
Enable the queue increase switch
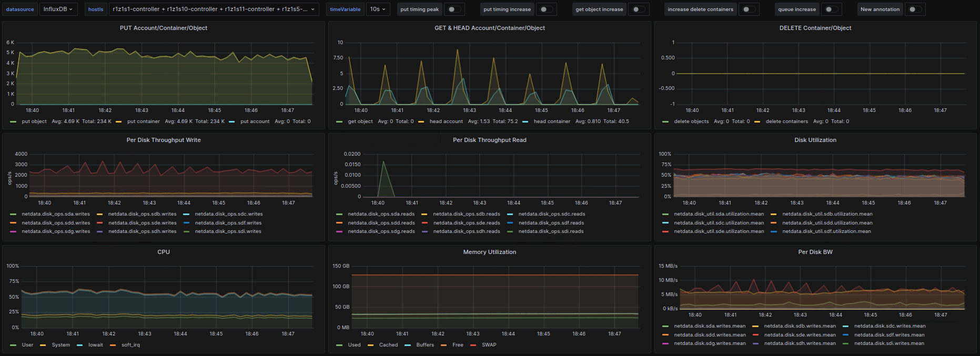pos(831,9)
